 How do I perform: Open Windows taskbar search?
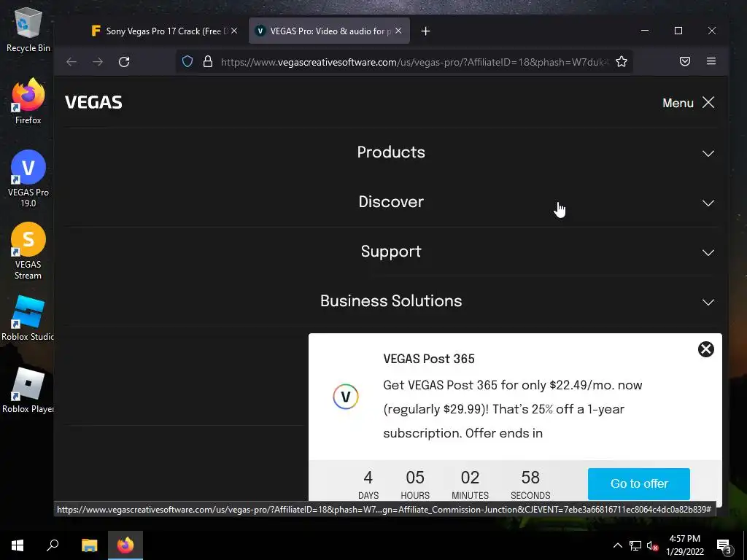point(53,545)
